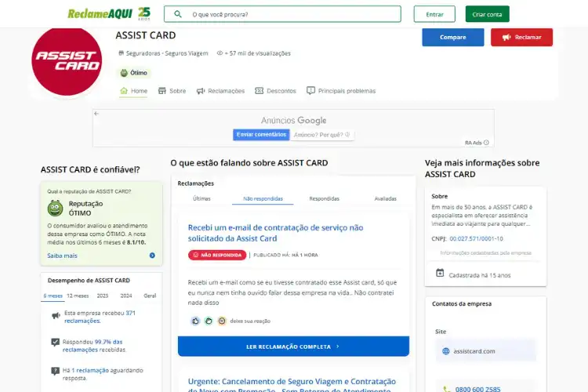Click the phone icon beside 0800 number
The height and width of the screenshot is (392, 588).
[x=446, y=389]
